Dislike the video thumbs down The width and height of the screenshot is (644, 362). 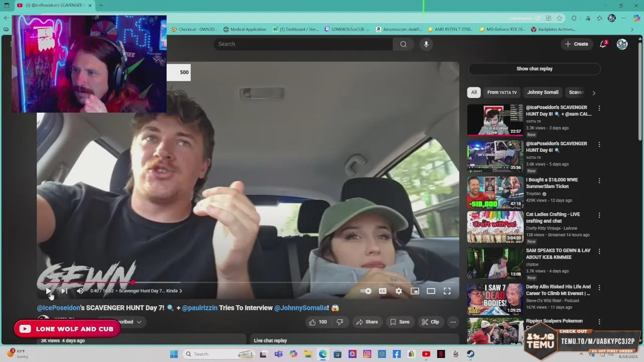coord(340,322)
